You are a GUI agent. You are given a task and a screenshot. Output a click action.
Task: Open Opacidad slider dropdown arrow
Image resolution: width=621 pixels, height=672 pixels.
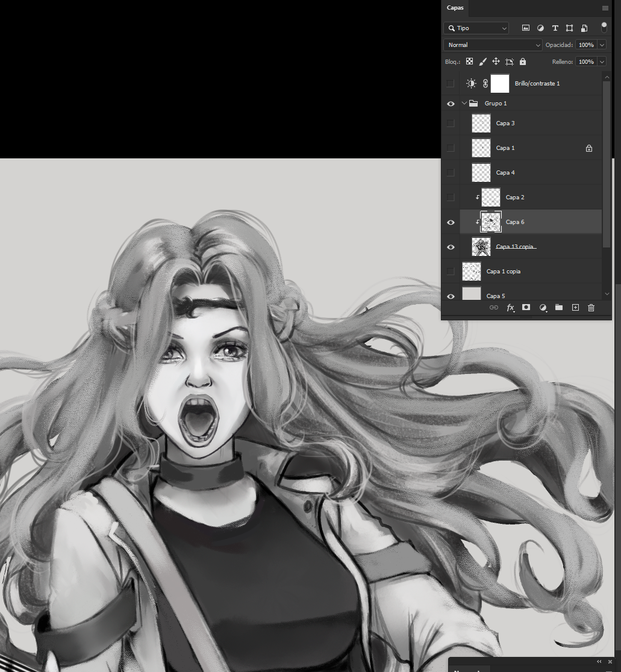[602, 45]
